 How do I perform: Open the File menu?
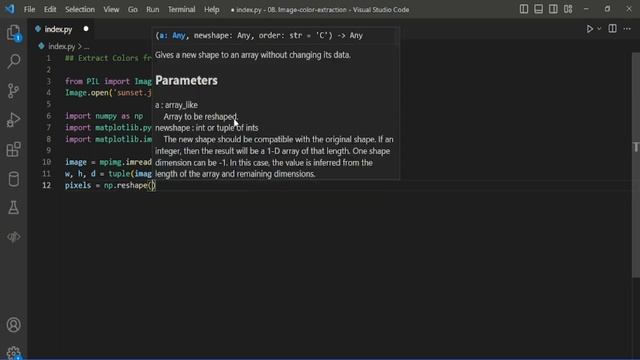[x=29, y=9]
